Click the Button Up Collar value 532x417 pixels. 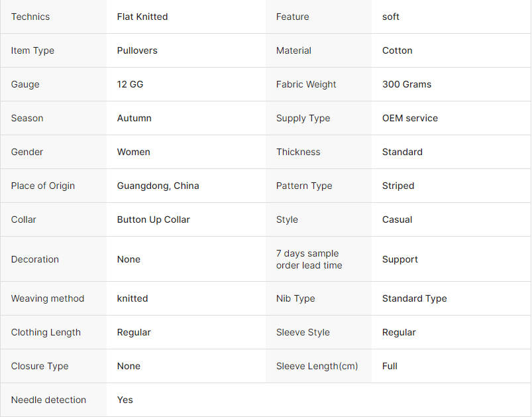tap(153, 219)
